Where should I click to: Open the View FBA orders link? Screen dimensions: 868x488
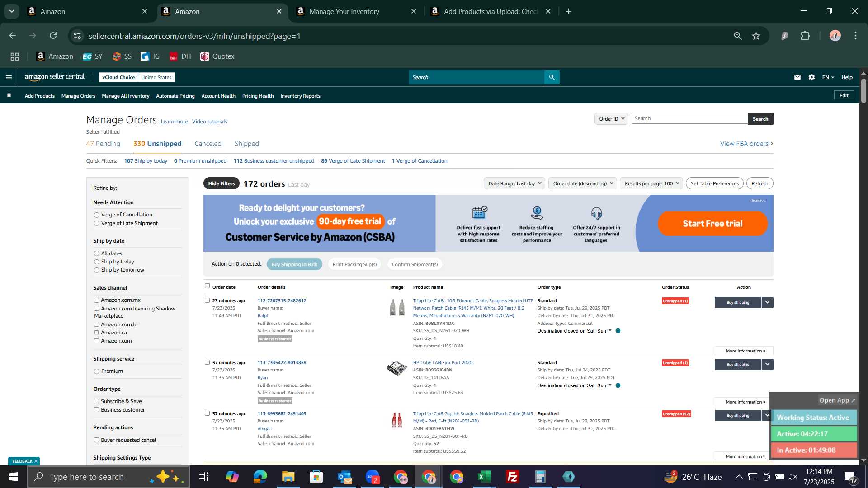coord(746,144)
